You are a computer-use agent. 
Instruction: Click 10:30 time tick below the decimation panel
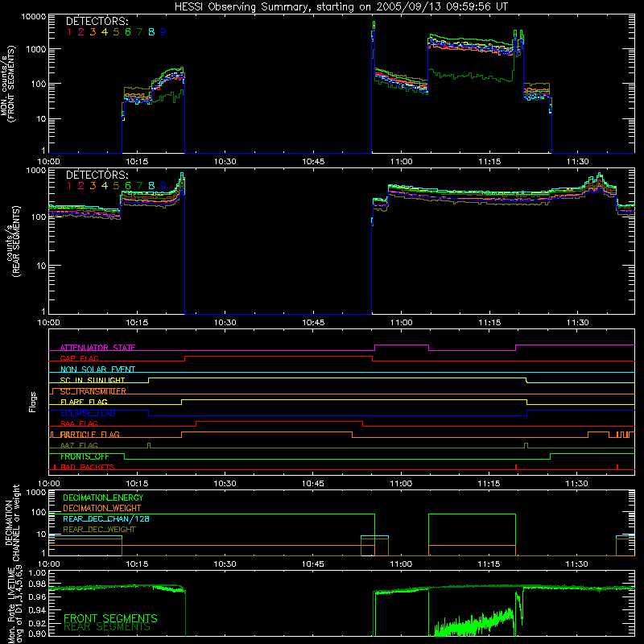pos(225,564)
